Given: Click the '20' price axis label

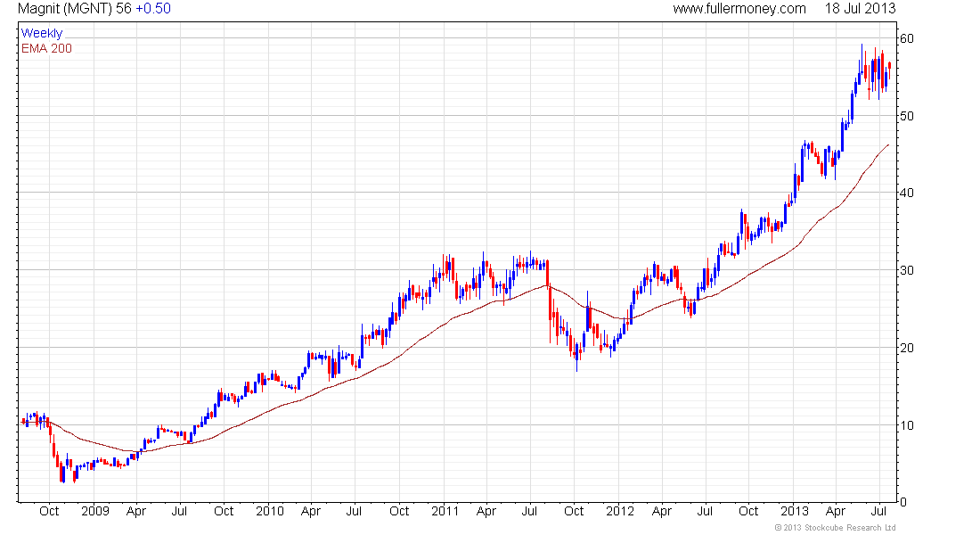Looking at the screenshot, I should tap(907, 348).
